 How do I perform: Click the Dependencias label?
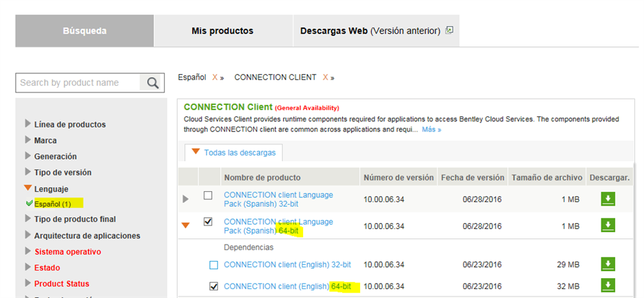(x=248, y=247)
